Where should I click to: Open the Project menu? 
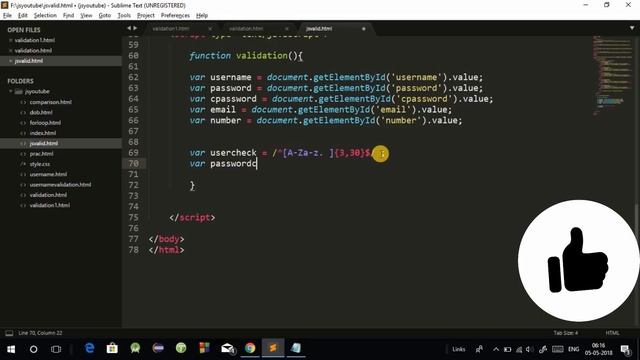click(146, 16)
